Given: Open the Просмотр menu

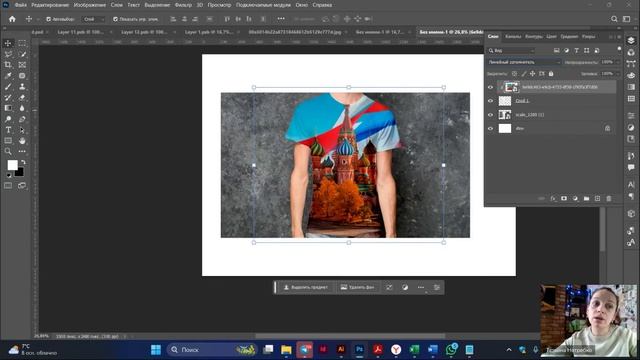Looking at the screenshot, I should 219,5.
